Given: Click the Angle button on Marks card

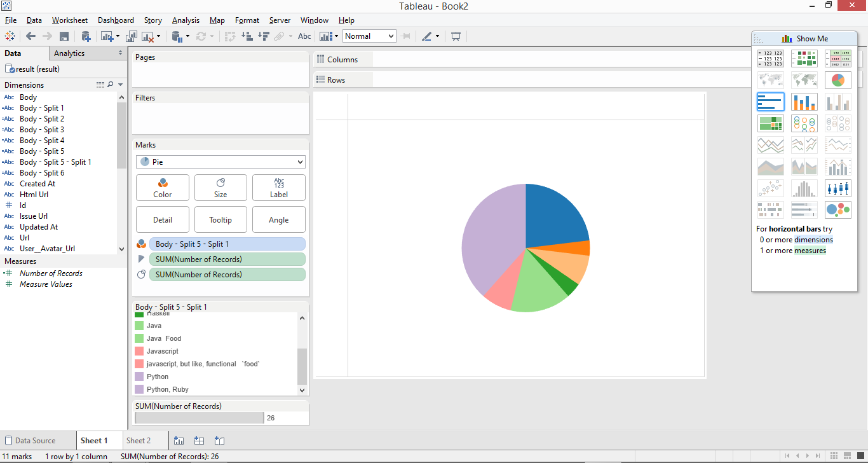Looking at the screenshot, I should (279, 219).
